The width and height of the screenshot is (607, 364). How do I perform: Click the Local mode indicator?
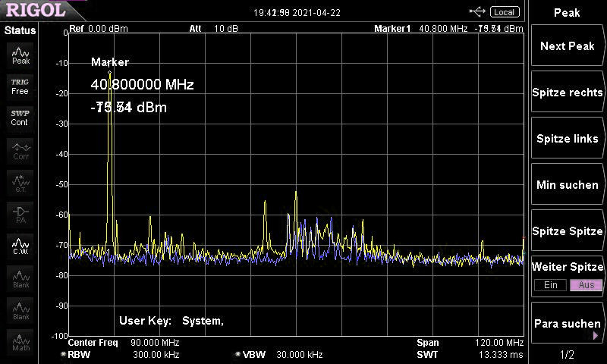[505, 12]
